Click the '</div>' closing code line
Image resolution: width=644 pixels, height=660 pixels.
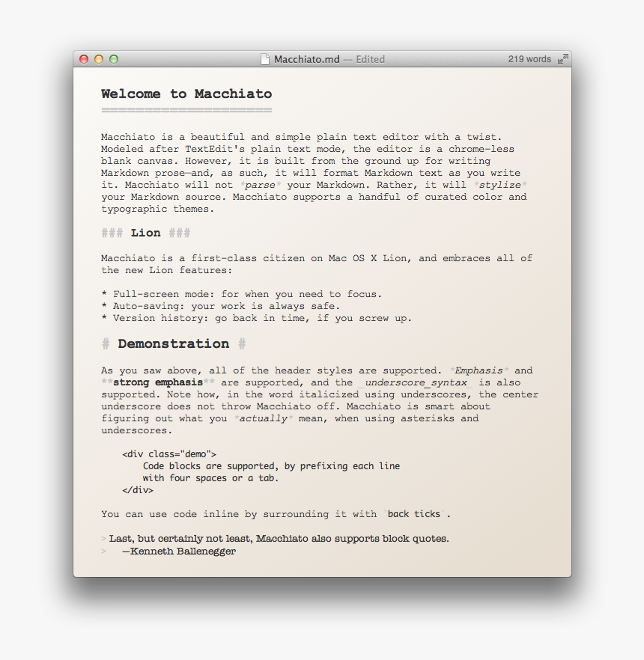click(138, 490)
